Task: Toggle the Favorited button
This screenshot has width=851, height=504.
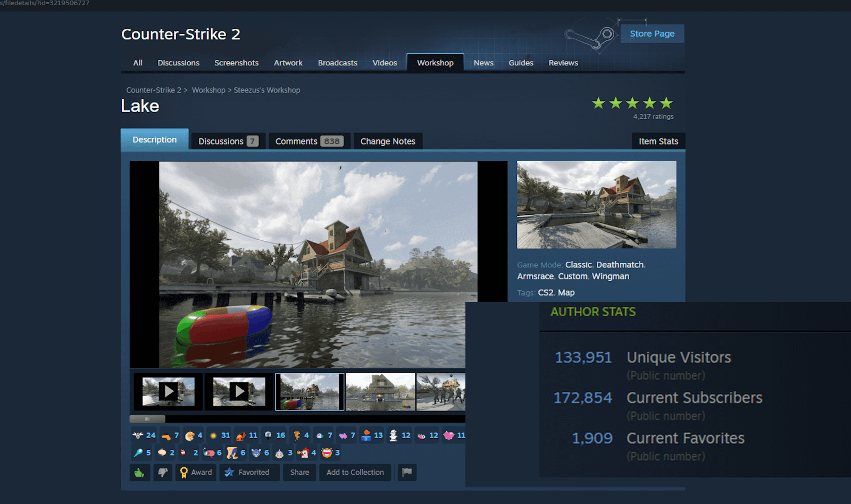Action: tap(249, 472)
